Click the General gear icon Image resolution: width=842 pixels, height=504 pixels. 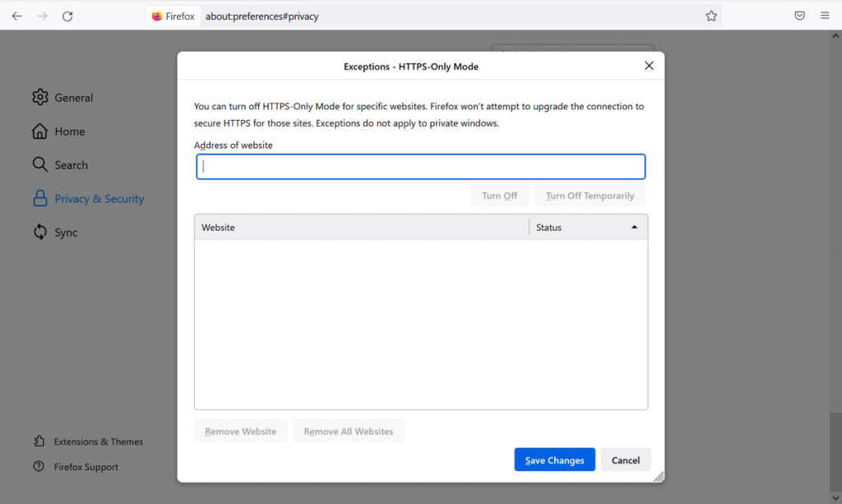click(39, 97)
